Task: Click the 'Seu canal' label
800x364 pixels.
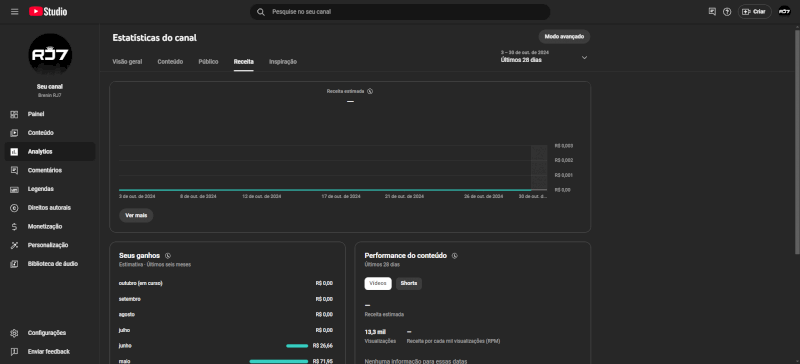Action: pos(50,87)
